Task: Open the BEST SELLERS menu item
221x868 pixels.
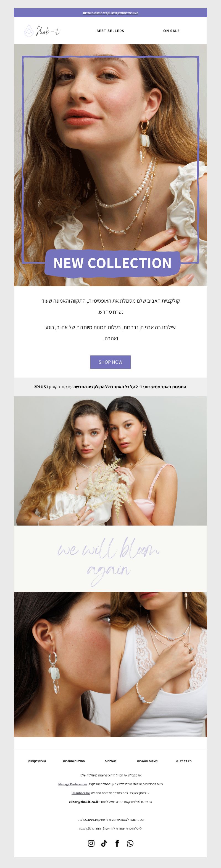Action: (110, 31)
